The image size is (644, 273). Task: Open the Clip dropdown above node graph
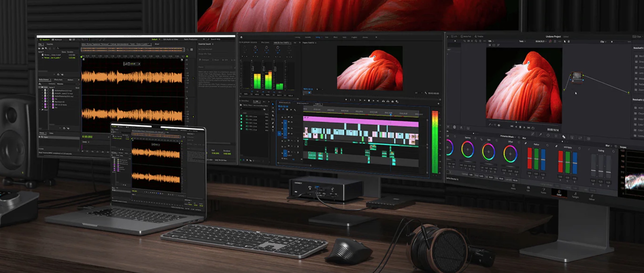coord(603,42)
